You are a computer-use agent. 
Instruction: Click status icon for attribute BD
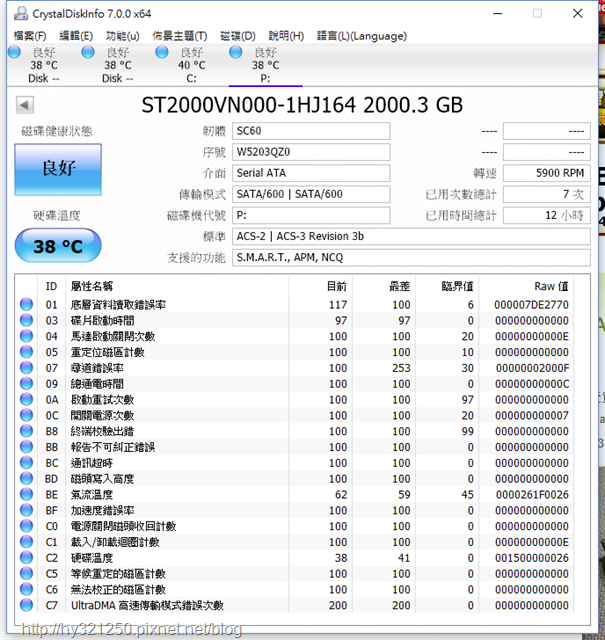(x=27, y=478)
